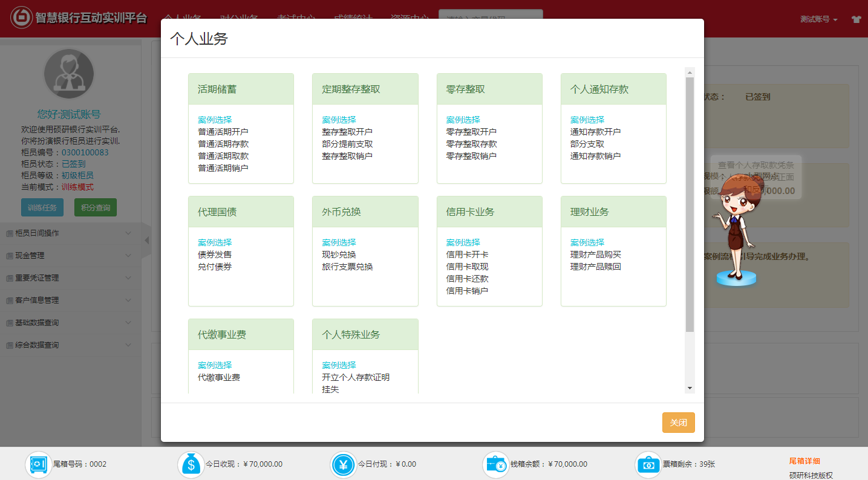Screen dimensions: 868x480
Task: Collapse sidebar with the left arrow handle
Action: 147,241
